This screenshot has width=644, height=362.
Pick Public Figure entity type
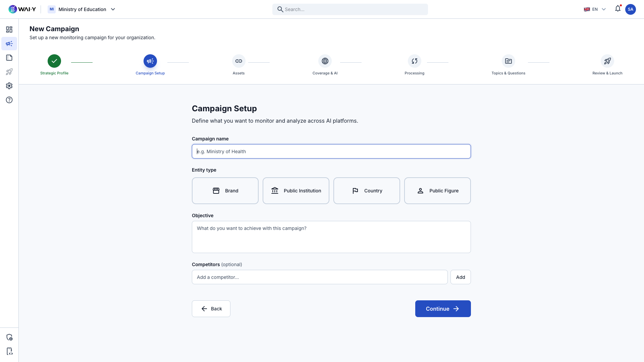coord(437,191)
